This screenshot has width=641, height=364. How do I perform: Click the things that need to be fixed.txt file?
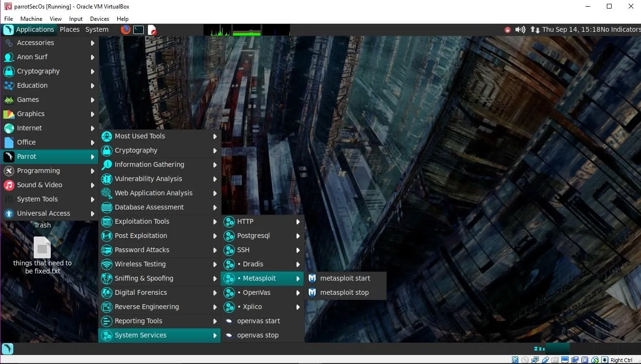coord(42,255)
